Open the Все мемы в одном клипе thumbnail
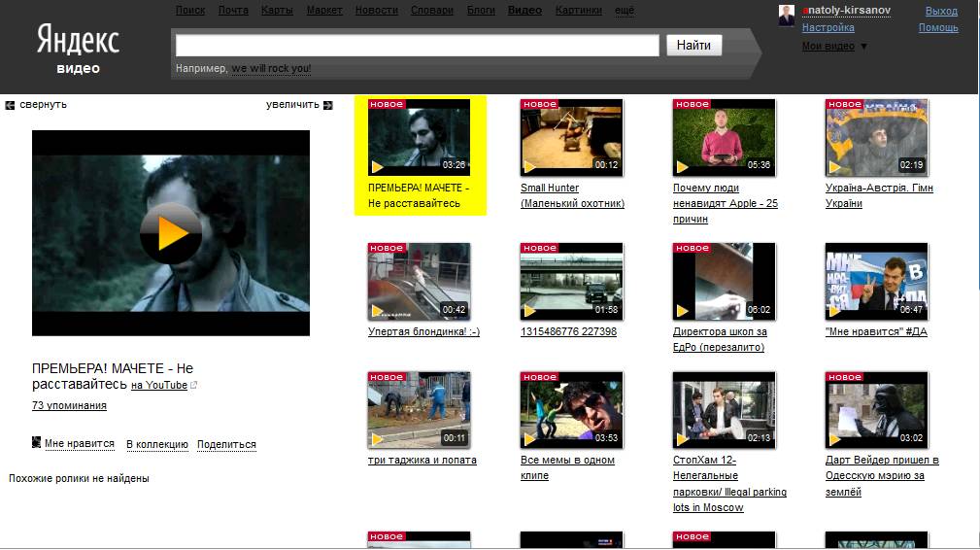This screenshot has width=980, height=550. [571, 410]
